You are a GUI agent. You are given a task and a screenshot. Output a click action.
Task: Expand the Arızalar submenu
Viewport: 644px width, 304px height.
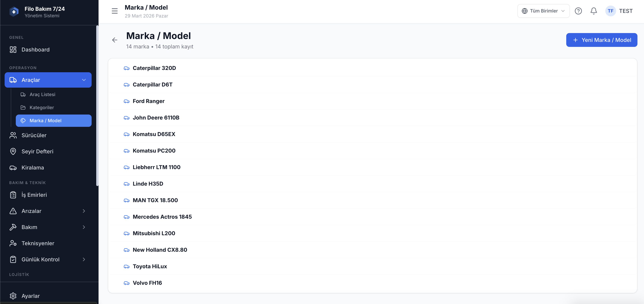click(84, 211)
